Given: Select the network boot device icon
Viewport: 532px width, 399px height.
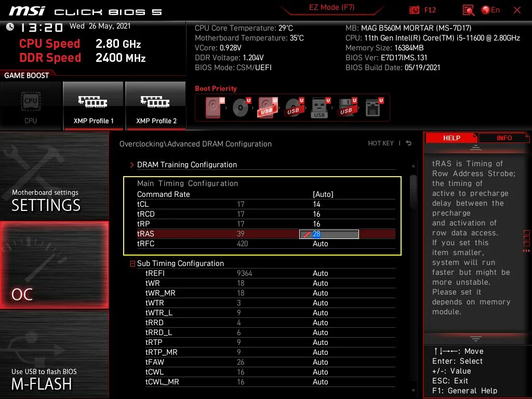Looking at the screenshot, I should (374, 108).
